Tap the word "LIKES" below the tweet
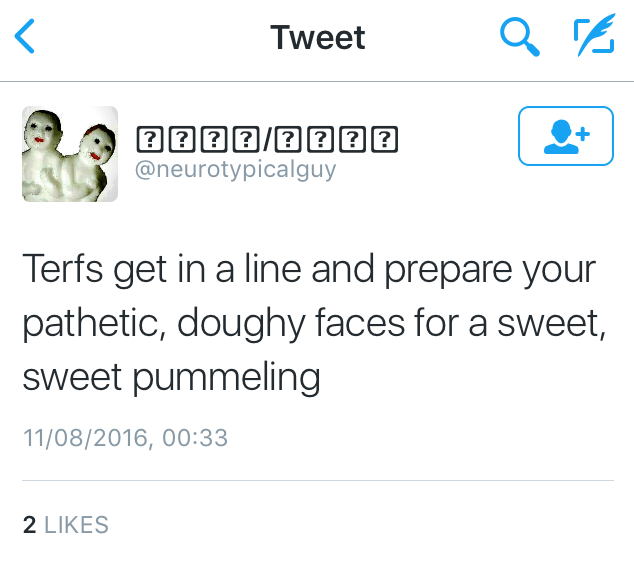634x564 pixels. pos(77,525)
